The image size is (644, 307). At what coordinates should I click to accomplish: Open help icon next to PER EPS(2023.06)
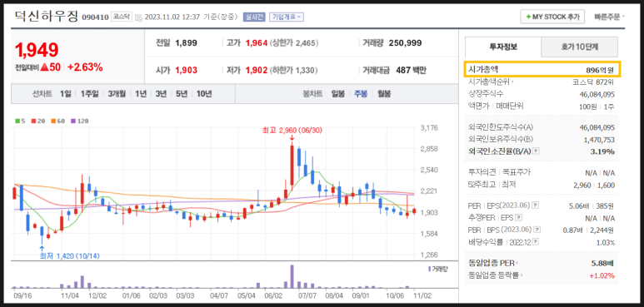pos(536,205)
